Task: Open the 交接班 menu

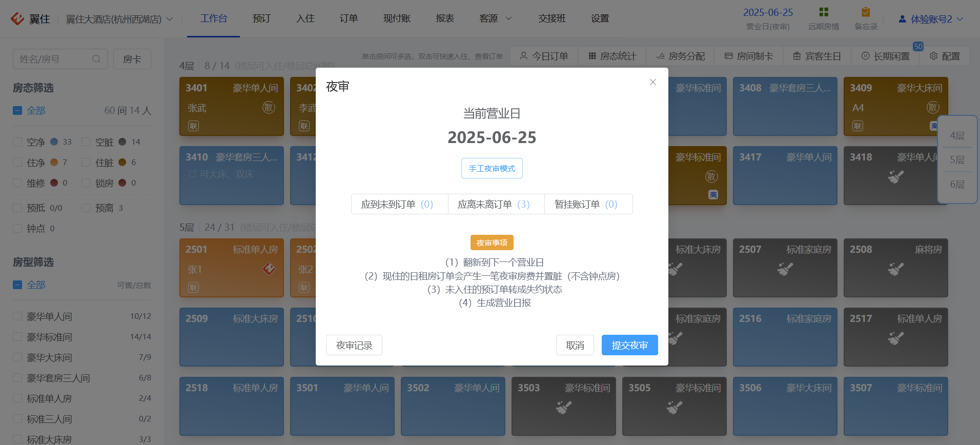Action: click(x=552, y=18)
